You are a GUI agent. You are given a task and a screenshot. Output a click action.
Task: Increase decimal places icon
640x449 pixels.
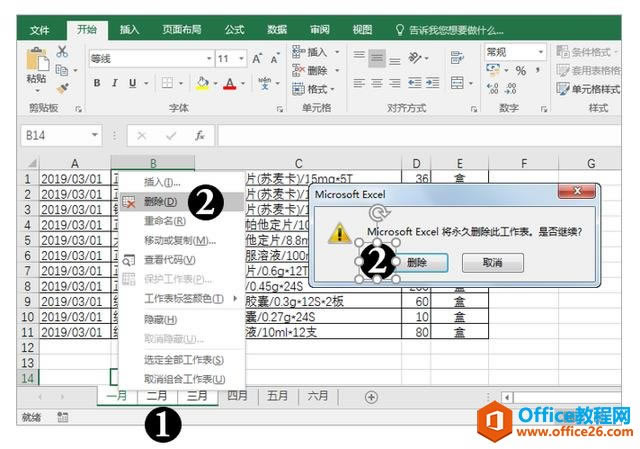click(493, 89)
